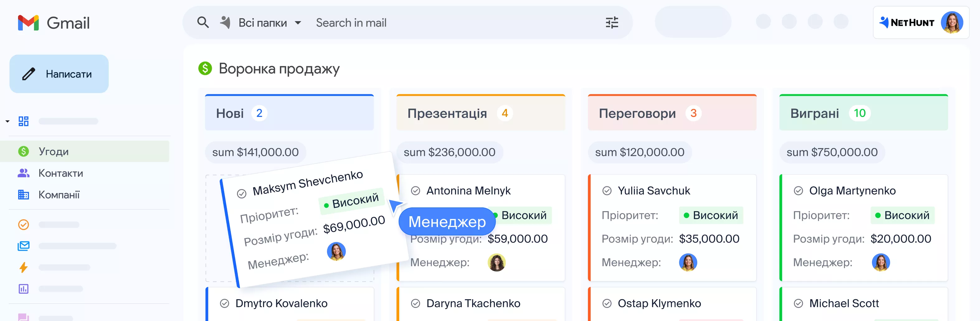Click the Написати compose button
980x321 pixels.
pyautogui.click(x=59, y=74)
